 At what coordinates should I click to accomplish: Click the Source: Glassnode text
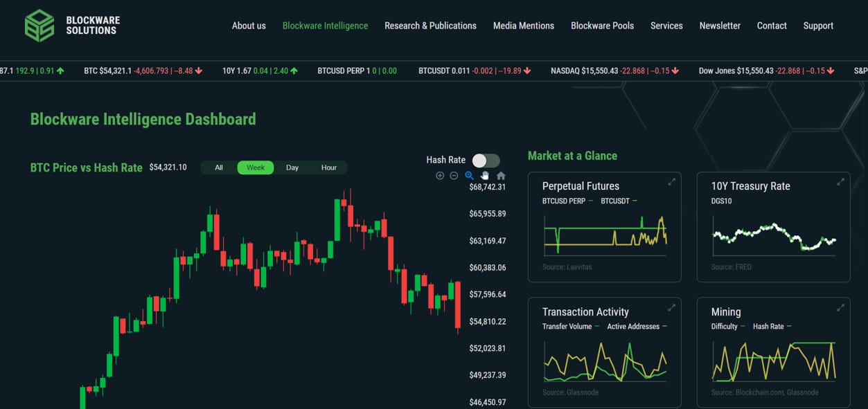[x=570, y=392]
